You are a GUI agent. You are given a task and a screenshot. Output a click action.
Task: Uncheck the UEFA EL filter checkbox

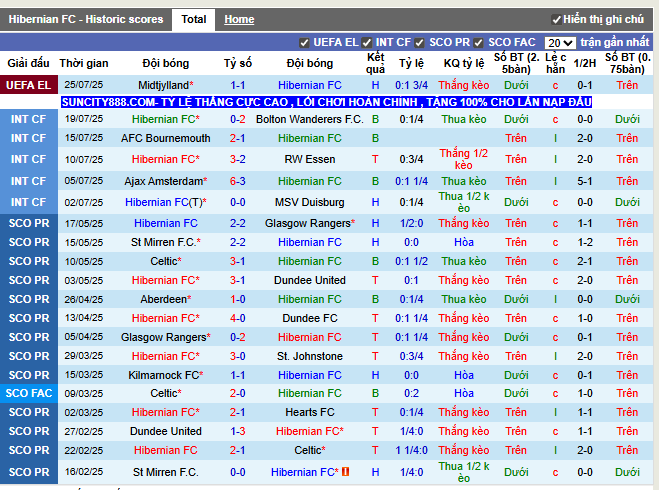(304, 43)
